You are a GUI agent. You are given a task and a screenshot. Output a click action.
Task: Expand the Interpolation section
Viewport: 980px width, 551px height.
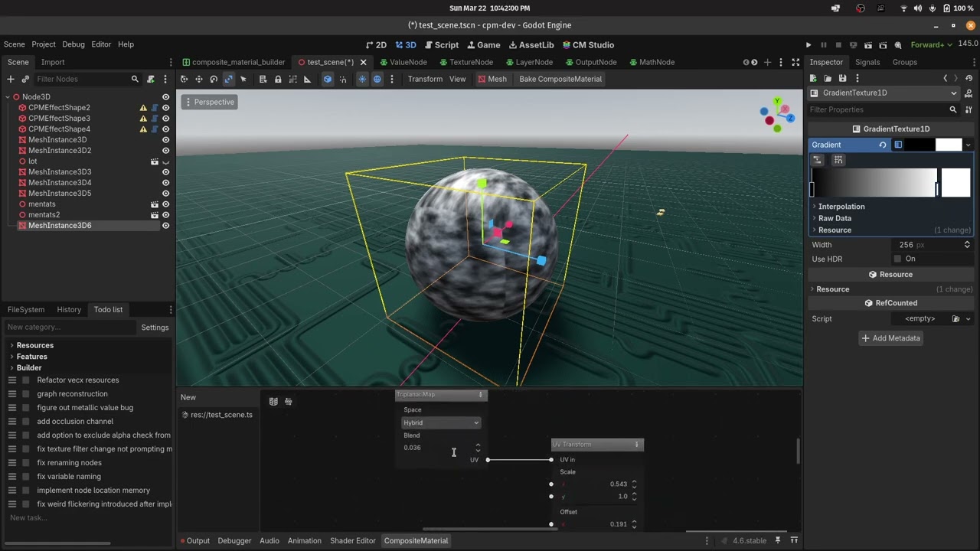coord(841,207)
